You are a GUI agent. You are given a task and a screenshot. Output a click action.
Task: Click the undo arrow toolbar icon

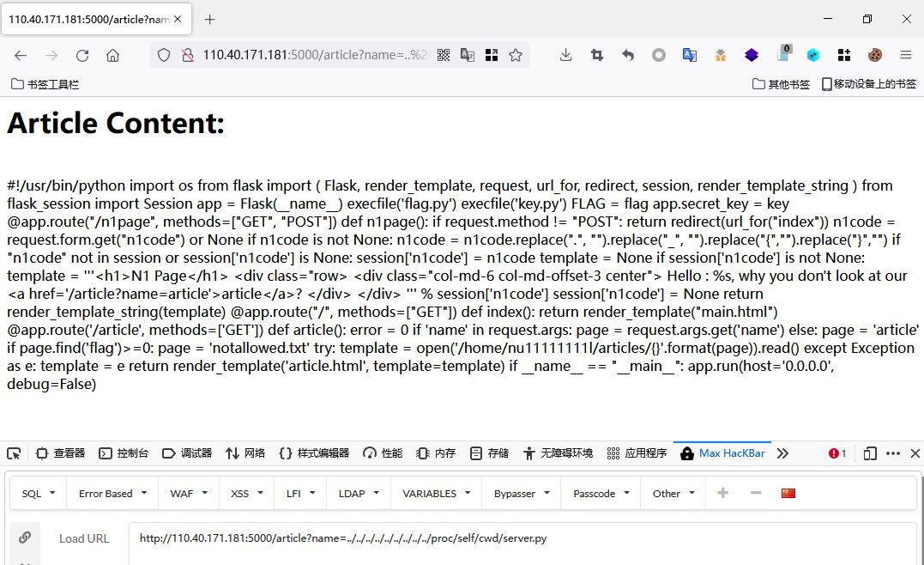pos(628,56)
